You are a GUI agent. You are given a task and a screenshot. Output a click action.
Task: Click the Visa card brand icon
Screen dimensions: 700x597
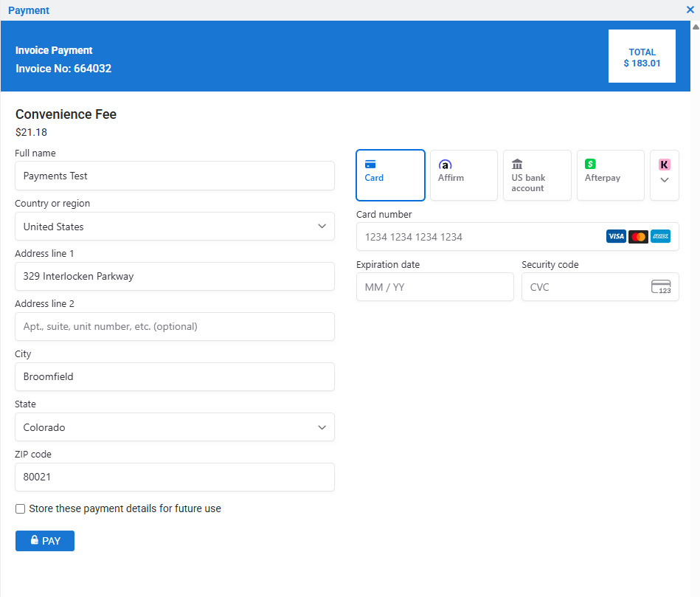point(616,236)
